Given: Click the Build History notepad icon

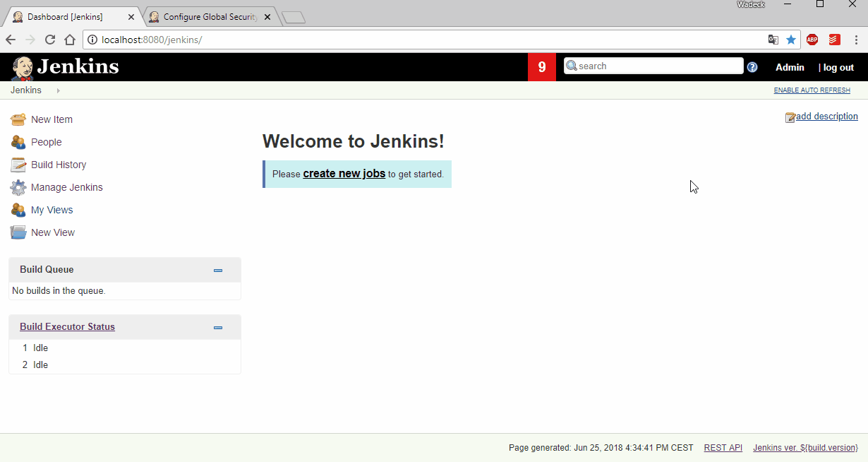Looking at the screenshot, I should 18,165.
